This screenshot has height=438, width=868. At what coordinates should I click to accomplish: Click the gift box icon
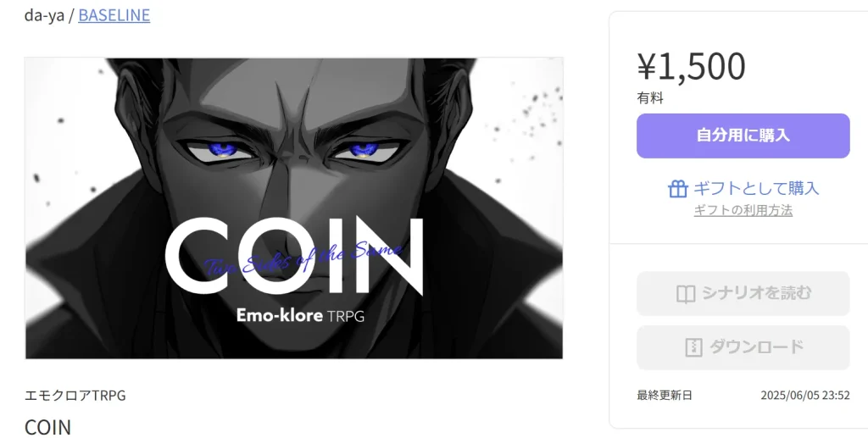678,189
